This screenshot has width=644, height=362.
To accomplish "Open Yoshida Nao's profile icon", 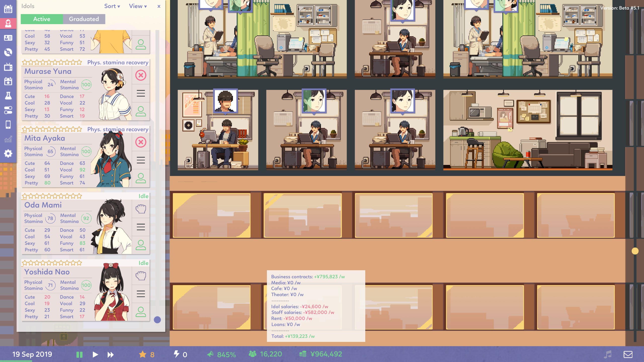I will pyautogui.click(x=141, y=312).
